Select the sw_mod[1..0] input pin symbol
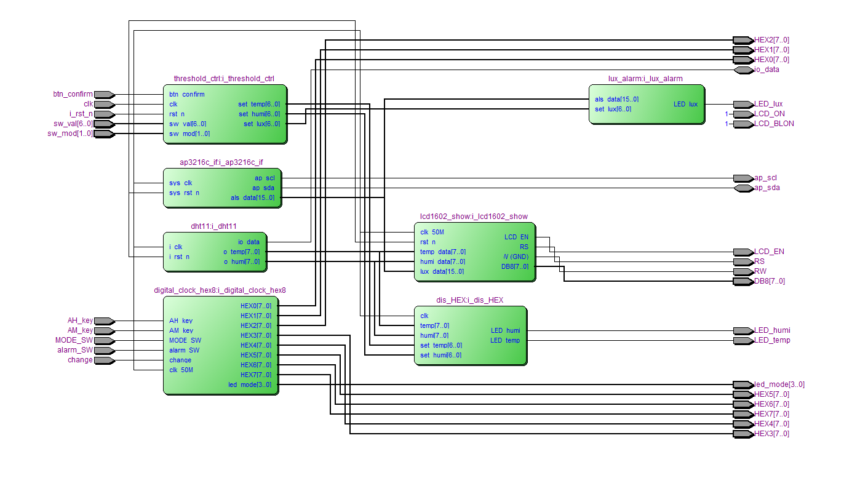Viewport: 868px width, 502px height. tap(104, 134)
